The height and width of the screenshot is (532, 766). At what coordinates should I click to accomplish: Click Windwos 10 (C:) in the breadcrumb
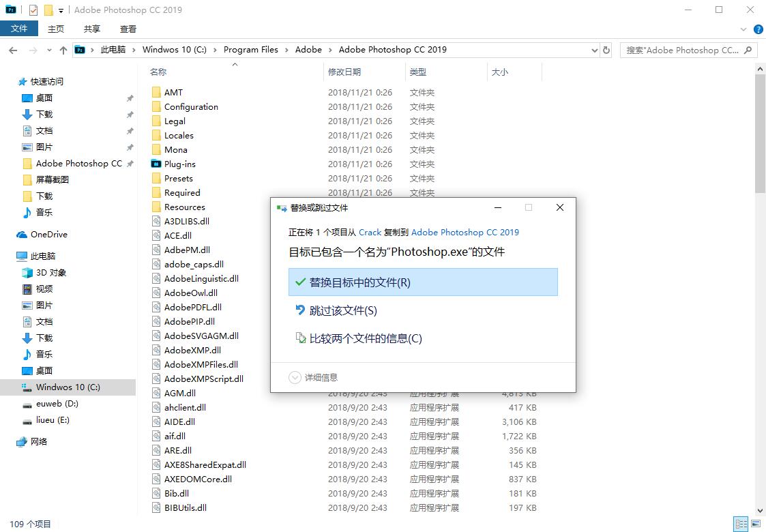[x=175, y=49]
